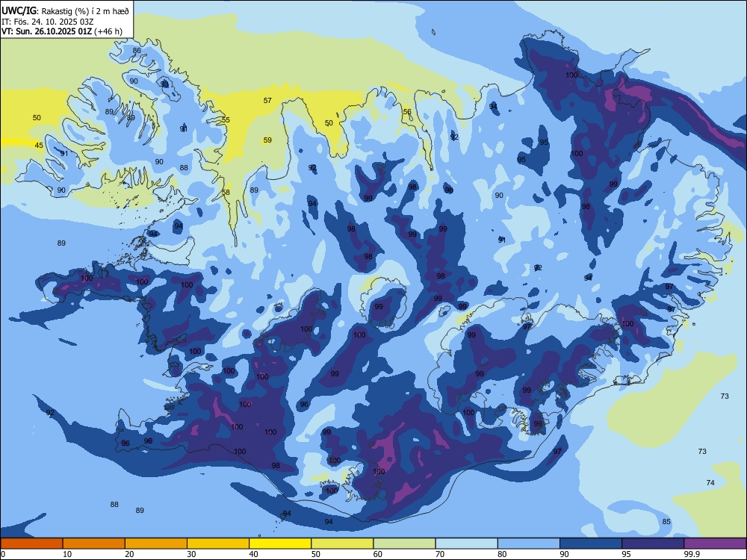Click the indigo 95–99.9 legend swatch

653,544
